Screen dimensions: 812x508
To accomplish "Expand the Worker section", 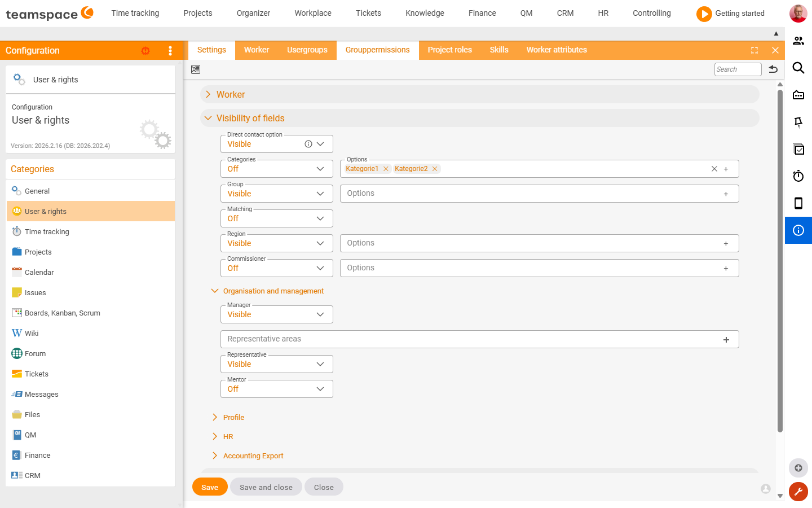I will (x=480, y=94).
